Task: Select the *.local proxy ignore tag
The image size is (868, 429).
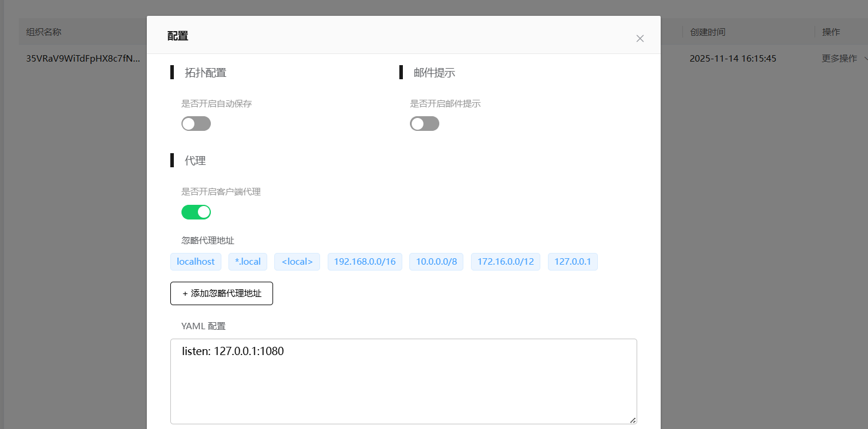Action: point(247,262)
